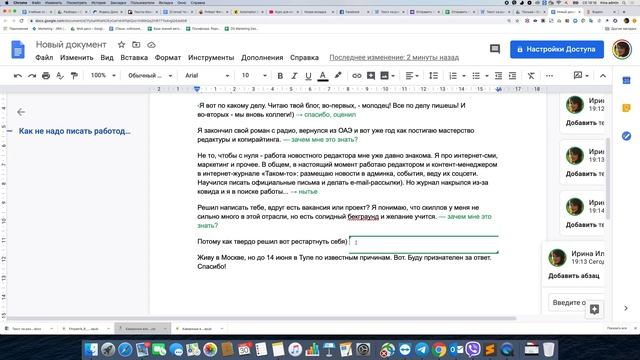This screenshot has width=640, height=360.
Task: Insert an image from toolbar
Action: (x=384, y=76)
